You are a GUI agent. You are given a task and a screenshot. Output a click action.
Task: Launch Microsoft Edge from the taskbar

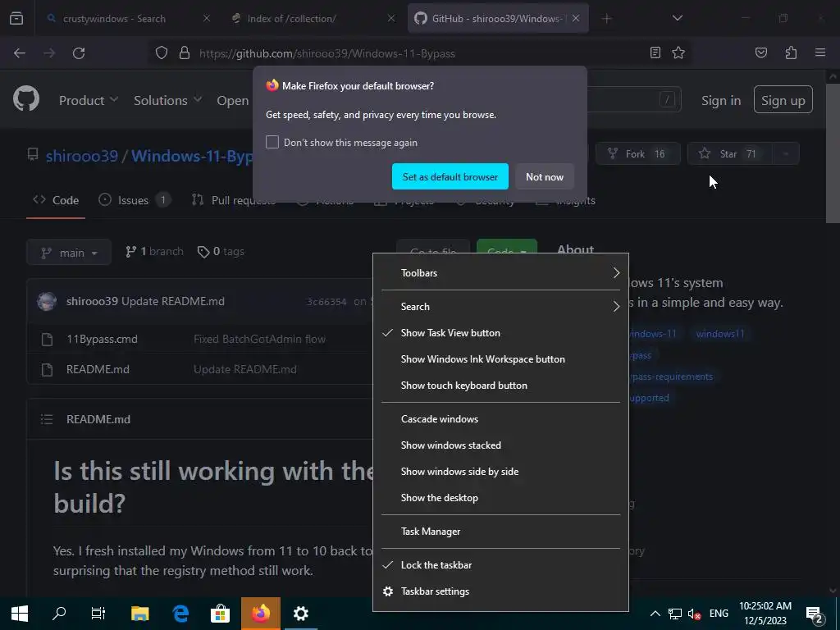[180, 614]
